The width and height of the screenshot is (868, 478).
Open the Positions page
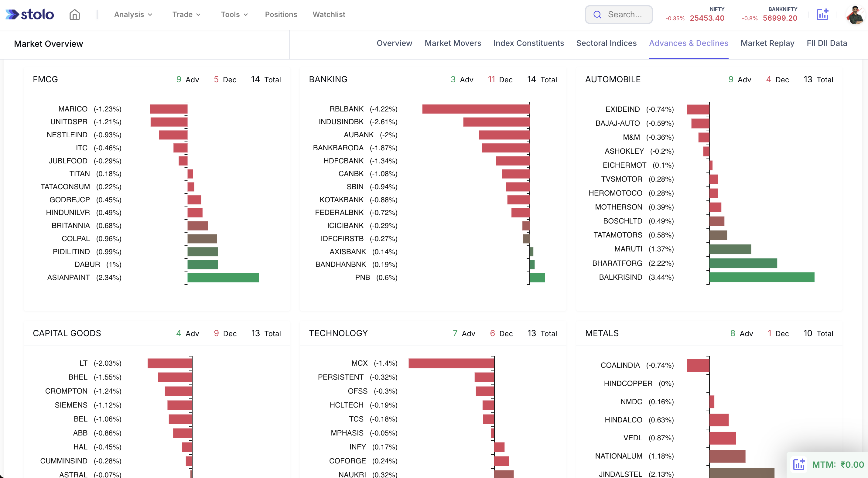(281, 15)
